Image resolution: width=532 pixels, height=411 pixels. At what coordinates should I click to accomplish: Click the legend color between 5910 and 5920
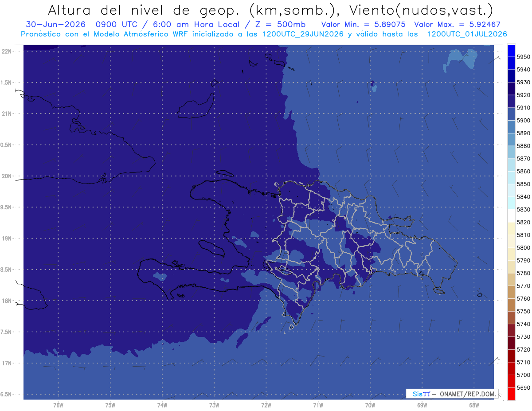coord(511,102)
